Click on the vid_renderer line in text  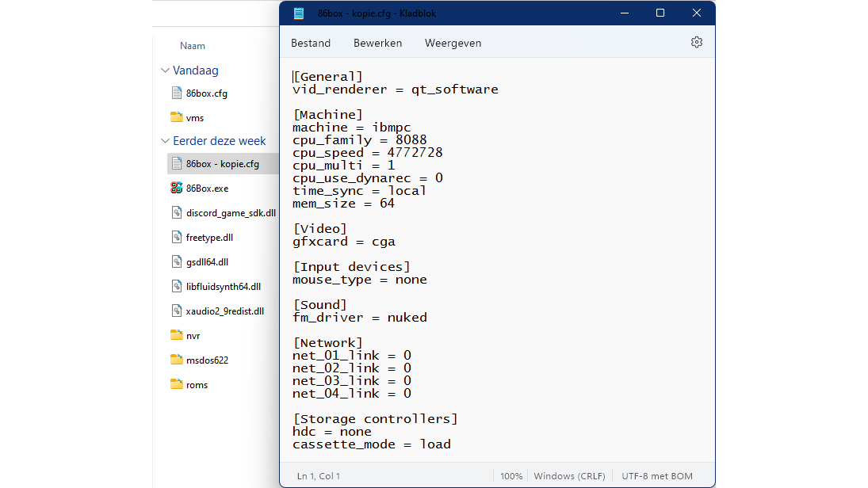pos(395,90)
